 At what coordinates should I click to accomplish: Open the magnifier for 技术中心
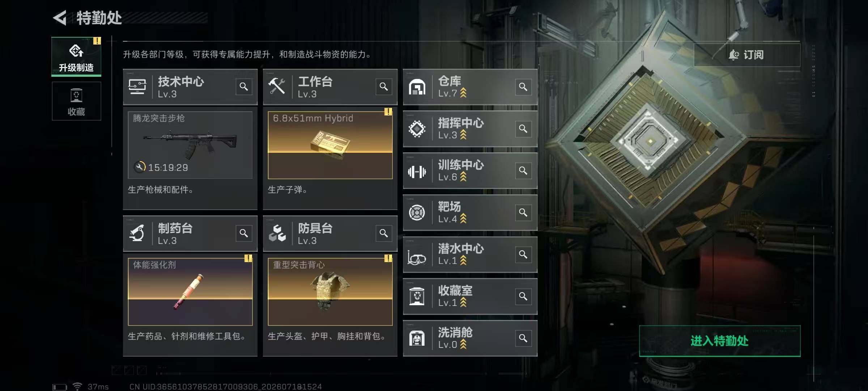244,87
